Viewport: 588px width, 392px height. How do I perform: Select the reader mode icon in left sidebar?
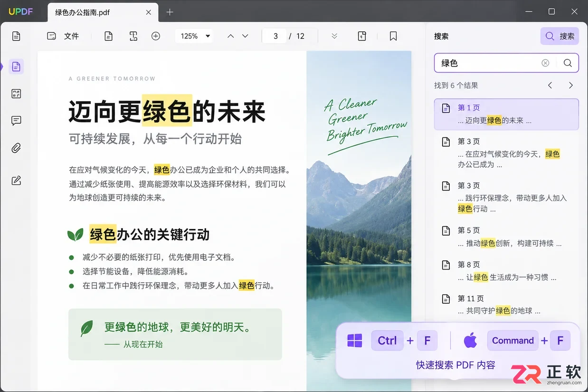point(16,67)
